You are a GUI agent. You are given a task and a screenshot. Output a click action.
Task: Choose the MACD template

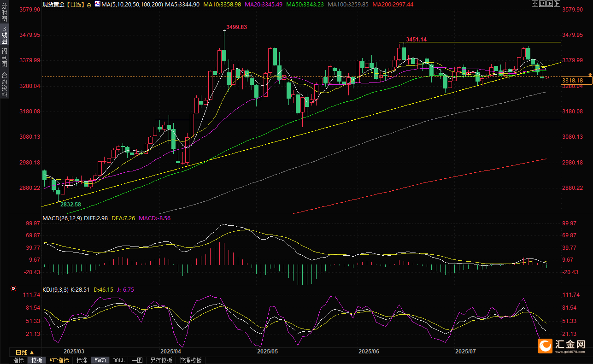tap(100, 360)
